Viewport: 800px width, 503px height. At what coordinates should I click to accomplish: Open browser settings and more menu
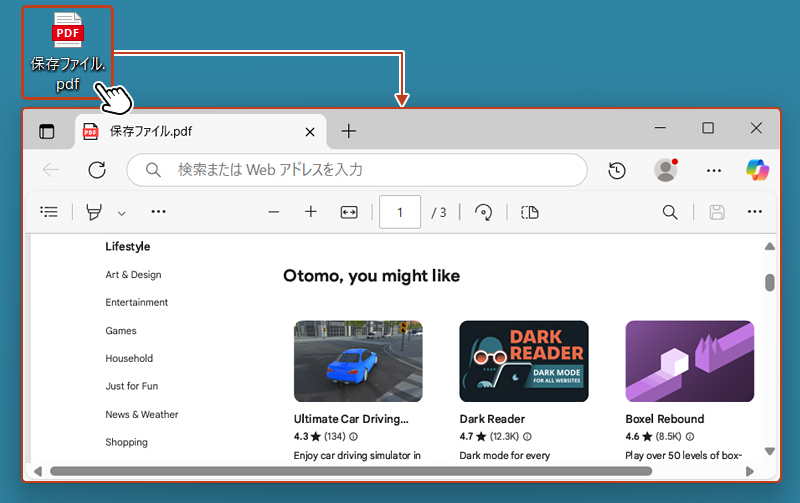(x=714, y=170)
